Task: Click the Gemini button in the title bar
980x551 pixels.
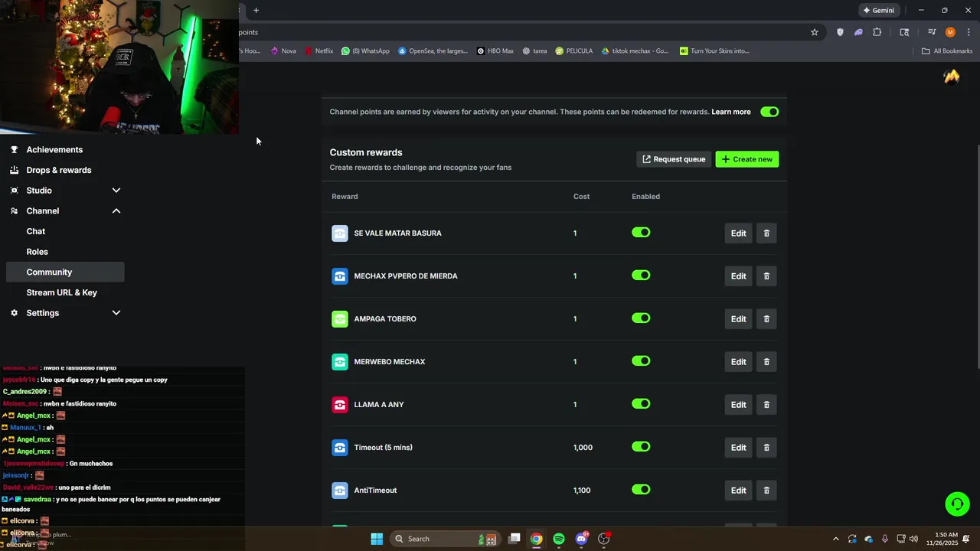Action: coord(878,11)
